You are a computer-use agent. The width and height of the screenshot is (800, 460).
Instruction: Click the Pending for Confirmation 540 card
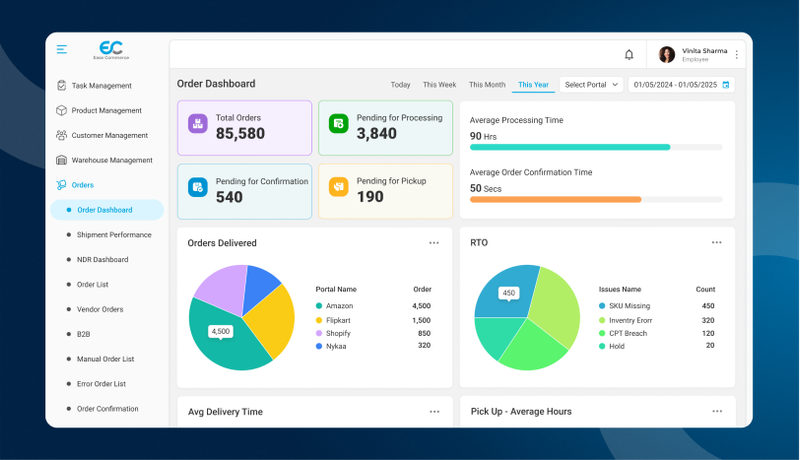click(x=244, y=192)
